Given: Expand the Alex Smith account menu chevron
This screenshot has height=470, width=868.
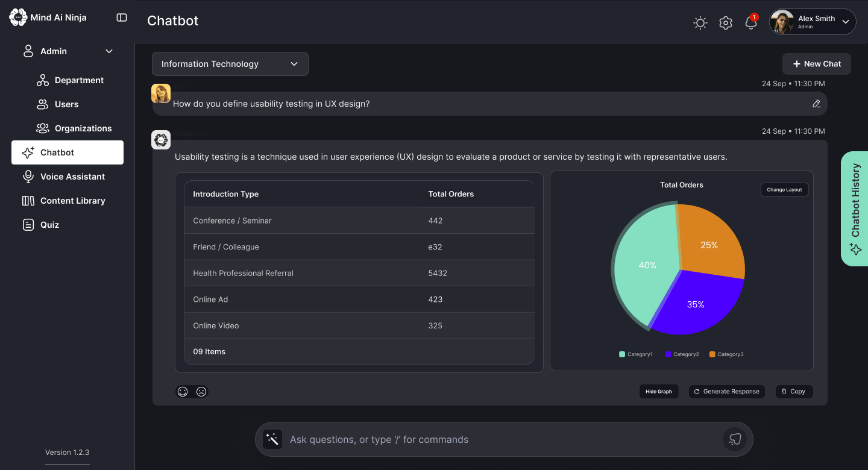Looking at the screenshot, I should (846, 22).
